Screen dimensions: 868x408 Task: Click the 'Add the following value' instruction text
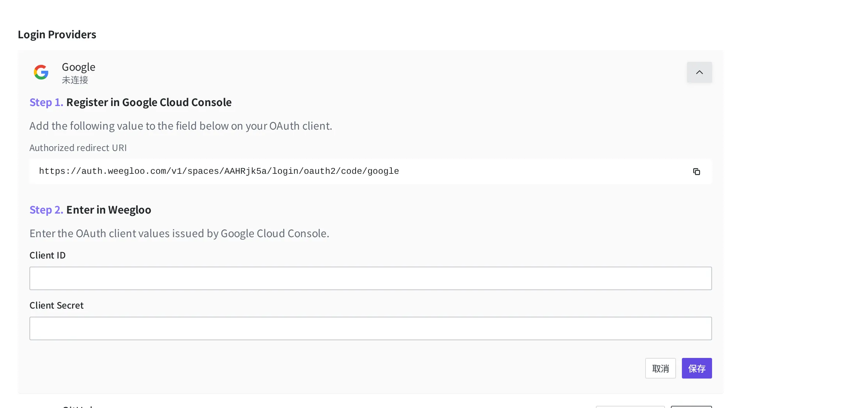pyautogui.click(x=181, y=126)
